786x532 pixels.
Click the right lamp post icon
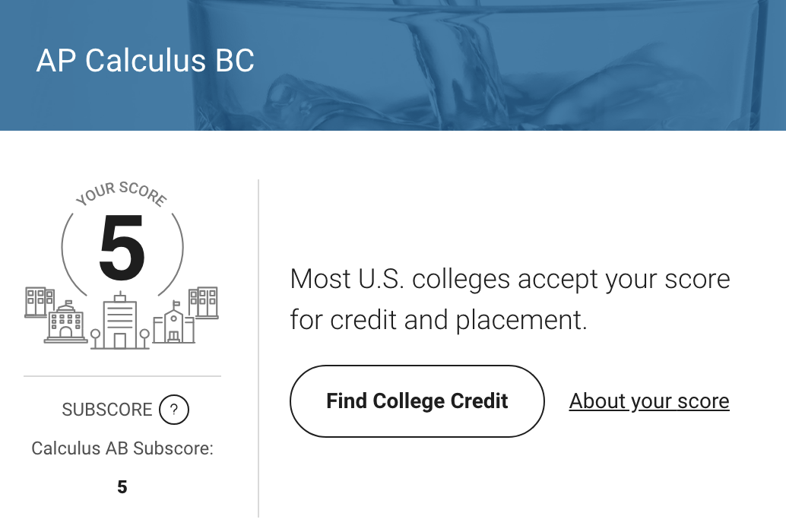click(x=144, y=337)
